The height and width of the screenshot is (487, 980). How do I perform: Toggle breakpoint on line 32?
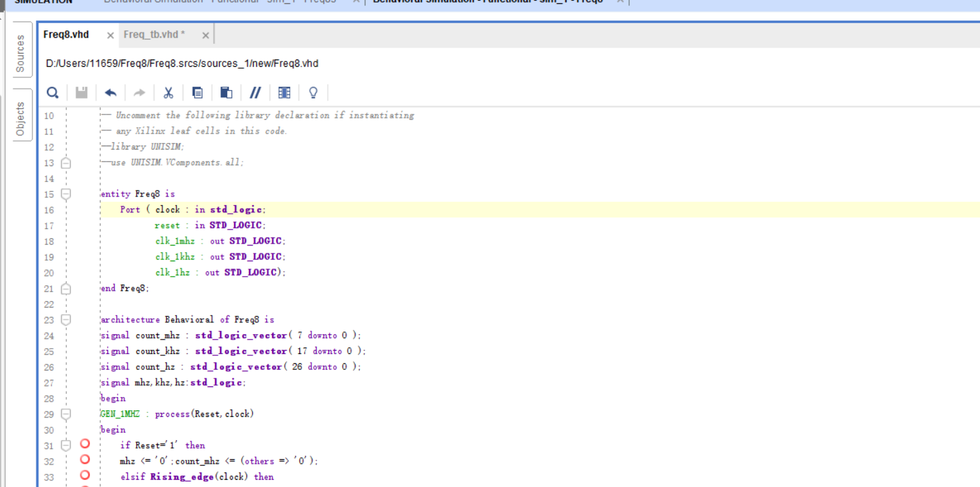(85, 459)
